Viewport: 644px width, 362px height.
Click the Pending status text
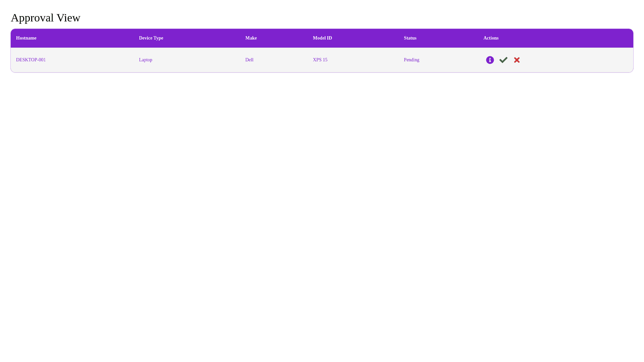pos(411,60)
